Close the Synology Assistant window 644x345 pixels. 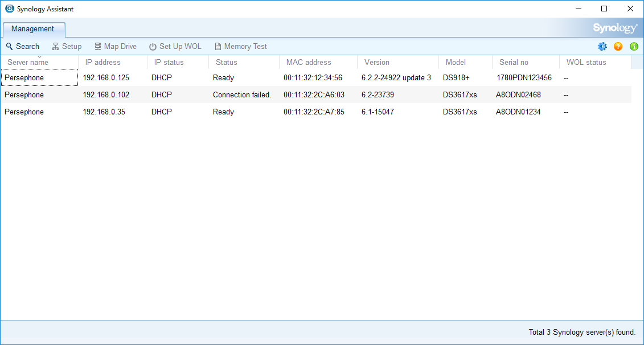tap(630, 9)
